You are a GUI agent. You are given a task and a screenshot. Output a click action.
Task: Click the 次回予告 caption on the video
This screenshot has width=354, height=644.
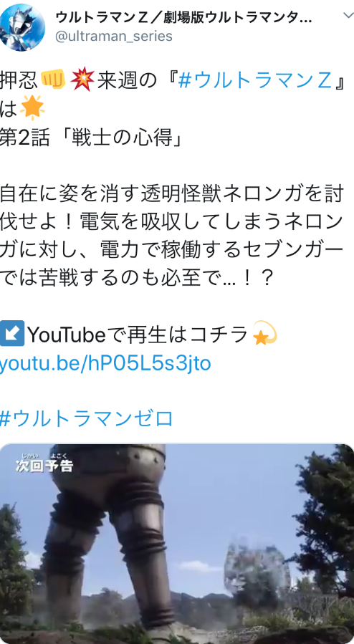(44, 463)
